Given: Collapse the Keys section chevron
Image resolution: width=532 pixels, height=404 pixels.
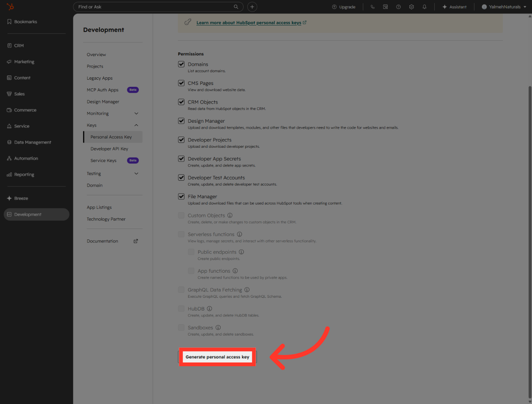Looking at the screenshot, I should [136, 125].
